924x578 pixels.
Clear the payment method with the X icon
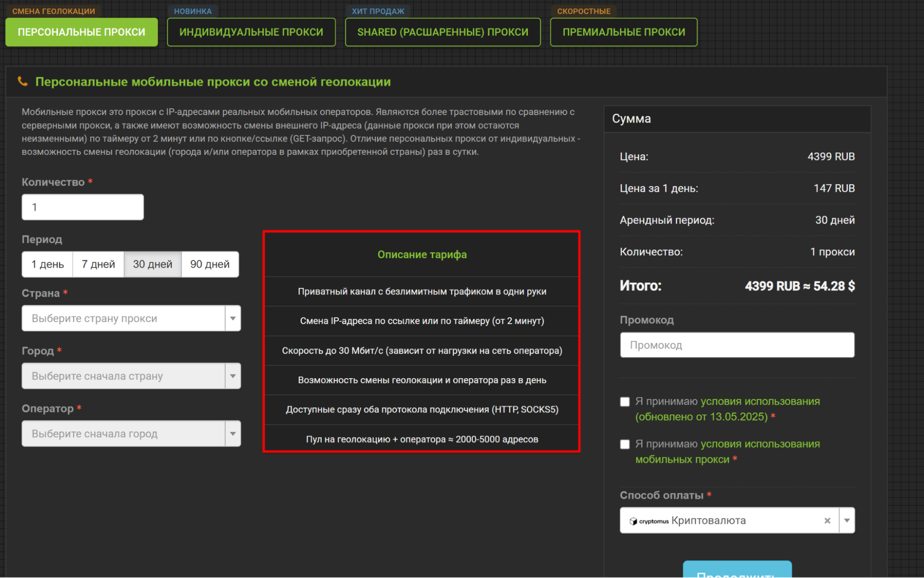tap(827, 521)
